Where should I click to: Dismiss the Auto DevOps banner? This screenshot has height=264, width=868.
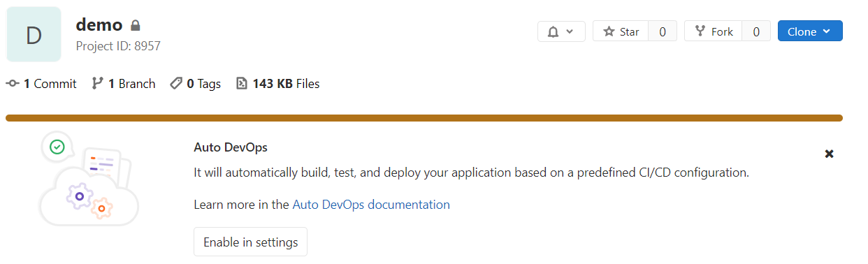pyautogui.click(x=829, y=154)
